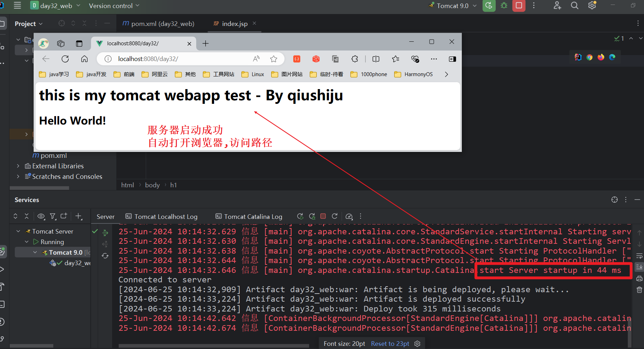
Task: Expand all nodes in Services tree
Action: (15, 216)
